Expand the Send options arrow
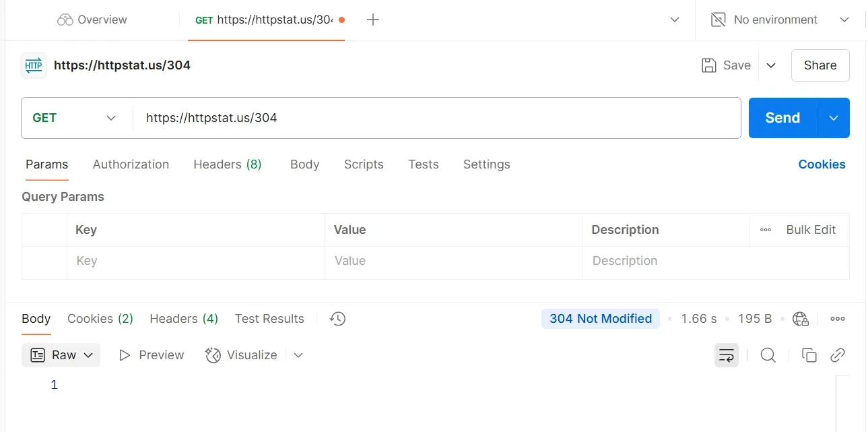The width and height of the screenshot is (868, 432). click(834, 118)
